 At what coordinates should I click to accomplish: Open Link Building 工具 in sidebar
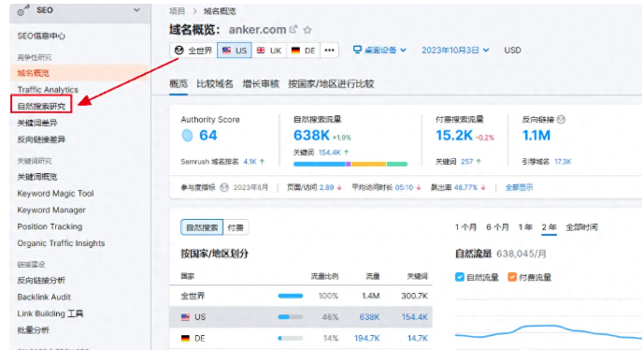pos(50,314)
